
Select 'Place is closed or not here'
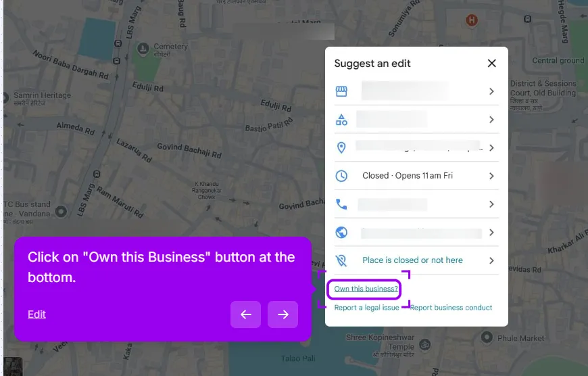click(412, 260)
